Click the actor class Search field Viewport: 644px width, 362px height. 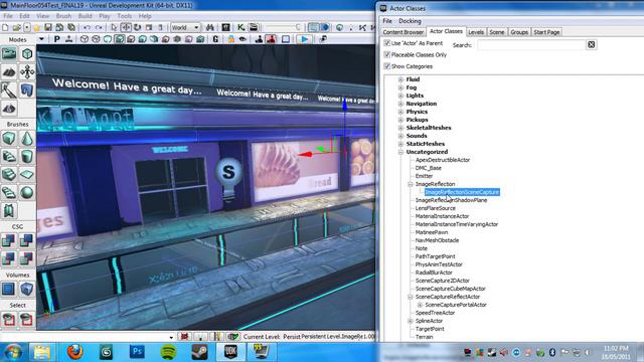(531, 45)
